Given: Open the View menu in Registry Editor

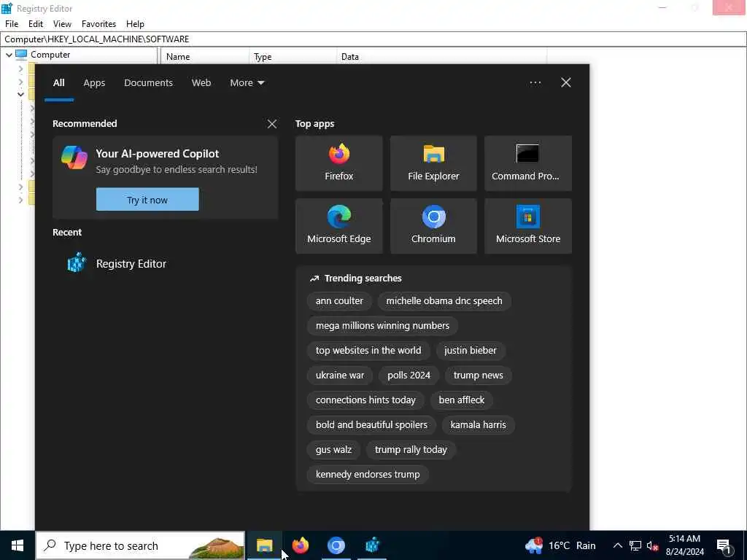Looking at the screenshot, I should click(x=62, y=24).
